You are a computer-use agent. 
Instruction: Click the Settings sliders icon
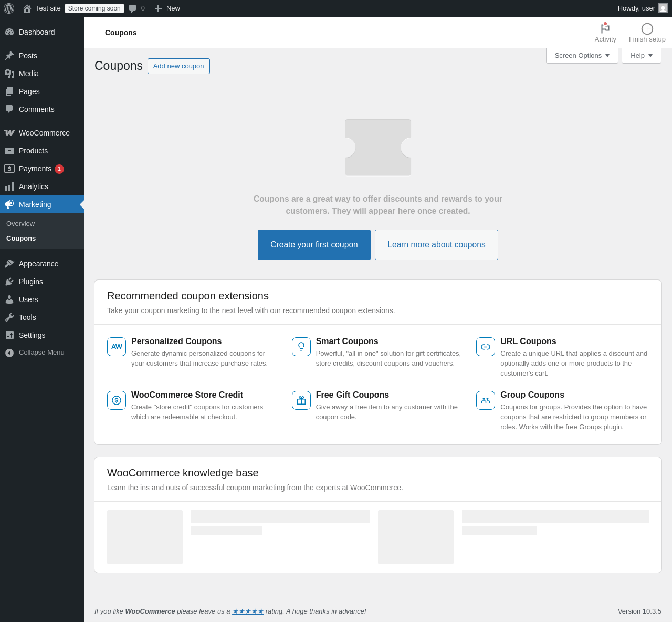9,335
